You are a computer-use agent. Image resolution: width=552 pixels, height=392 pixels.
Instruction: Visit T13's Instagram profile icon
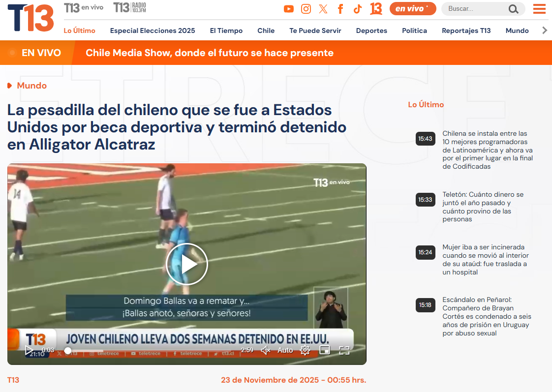point(306,9)
